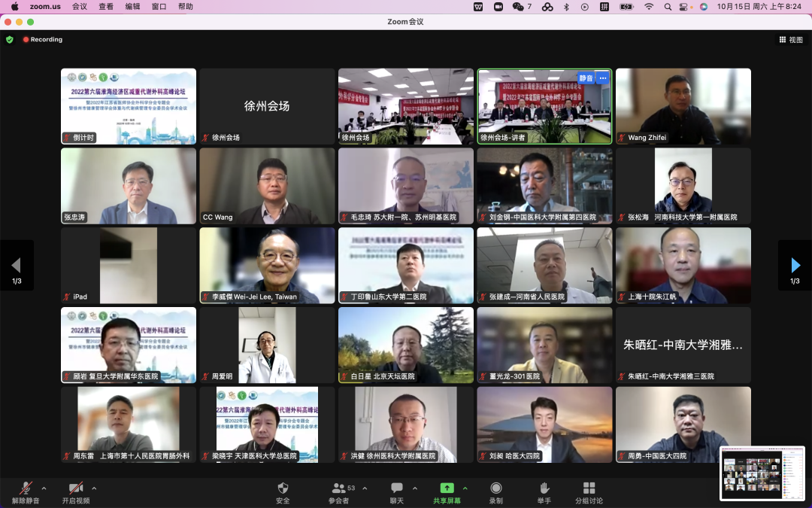The image size is (812, 508).
Task: Open the 窗口 menu in menu bar
Action: (159, 7)
